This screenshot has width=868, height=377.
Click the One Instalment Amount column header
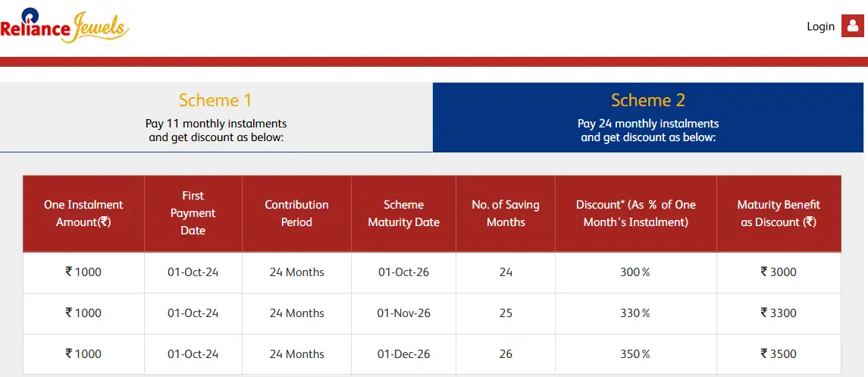click(x=83, y=213)
